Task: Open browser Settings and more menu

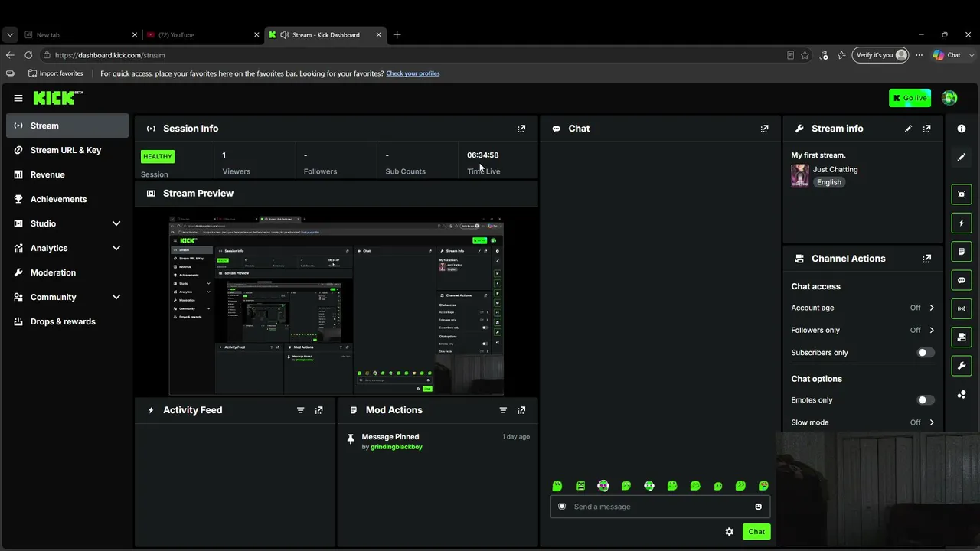Action: pos(920,55)
